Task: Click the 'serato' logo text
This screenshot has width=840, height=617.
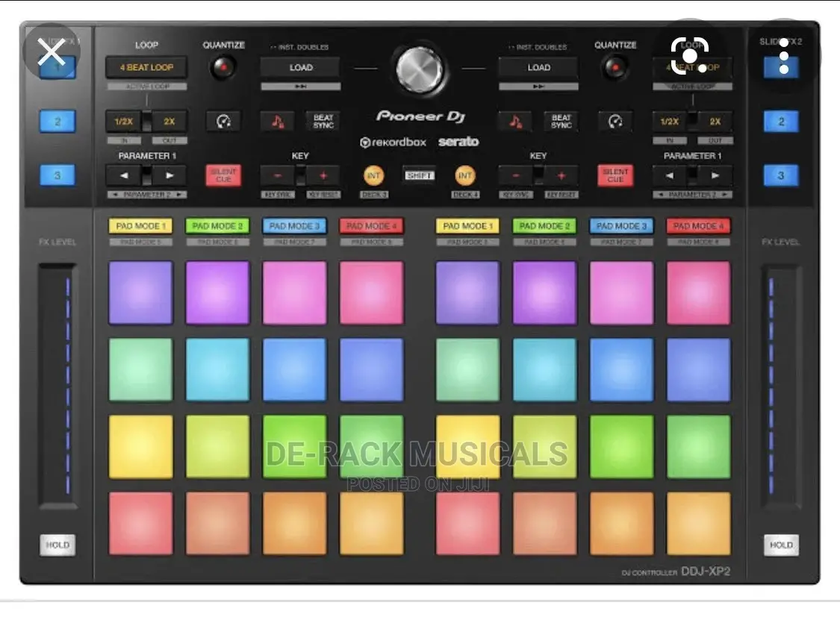Action: (x=458, y=142)
